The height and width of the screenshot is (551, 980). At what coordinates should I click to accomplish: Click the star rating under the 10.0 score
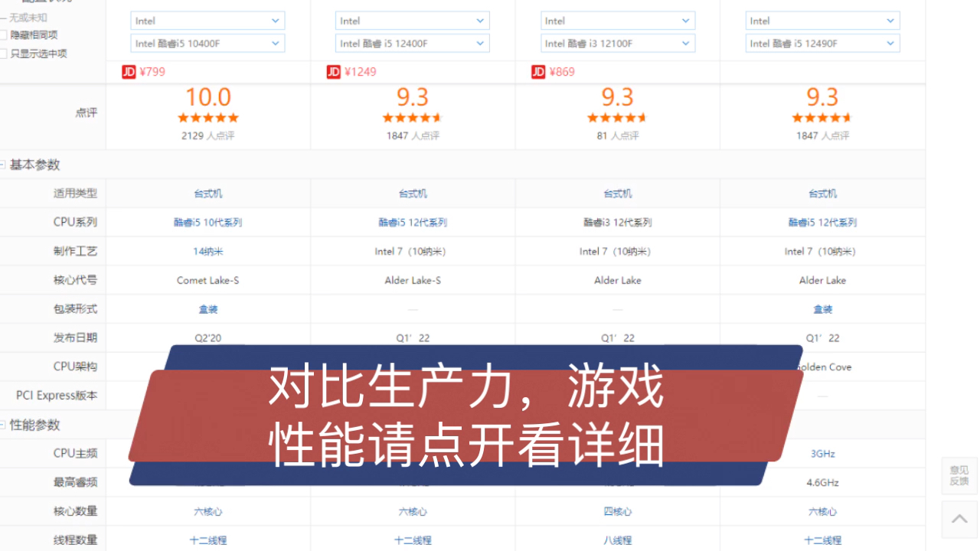tap(207, 118)
